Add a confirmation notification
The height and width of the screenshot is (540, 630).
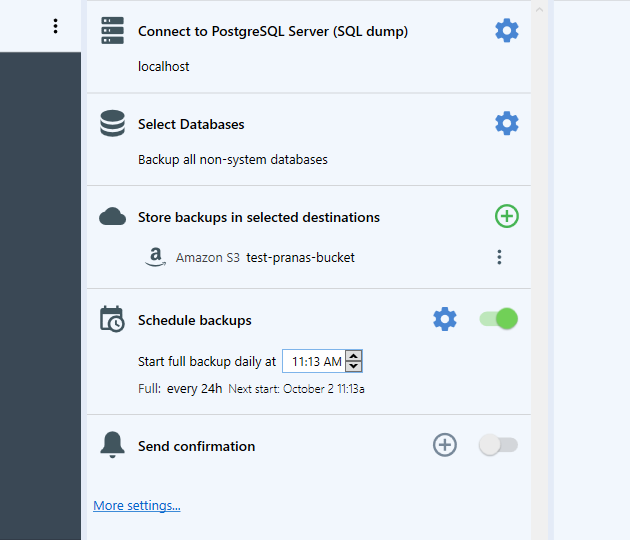[x=445, y=445]
